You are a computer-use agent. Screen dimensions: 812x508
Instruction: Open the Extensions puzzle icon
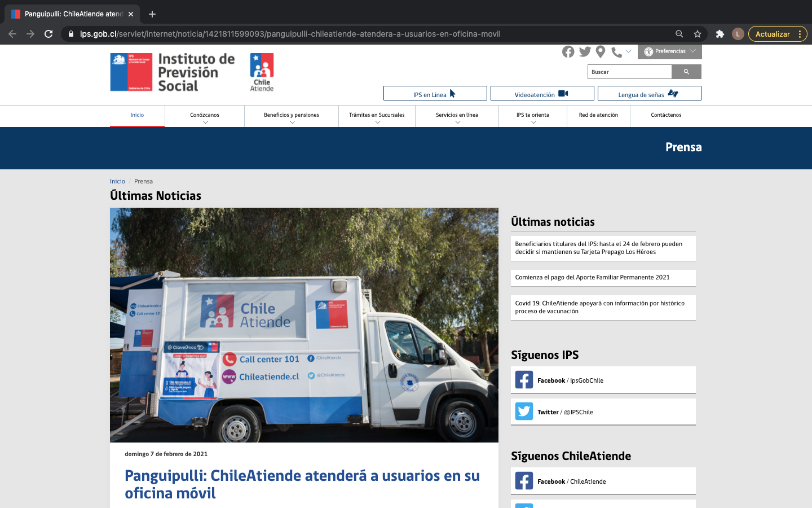tap(720, 34)
